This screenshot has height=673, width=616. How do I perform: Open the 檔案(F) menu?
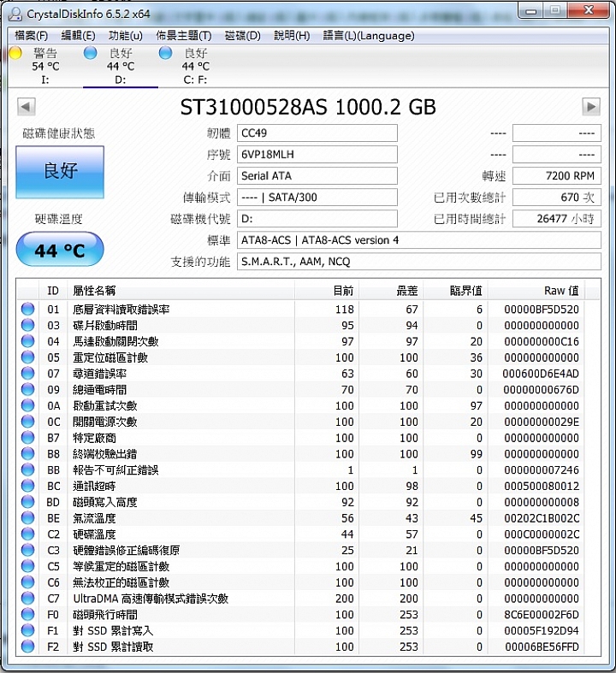point(31,36)
